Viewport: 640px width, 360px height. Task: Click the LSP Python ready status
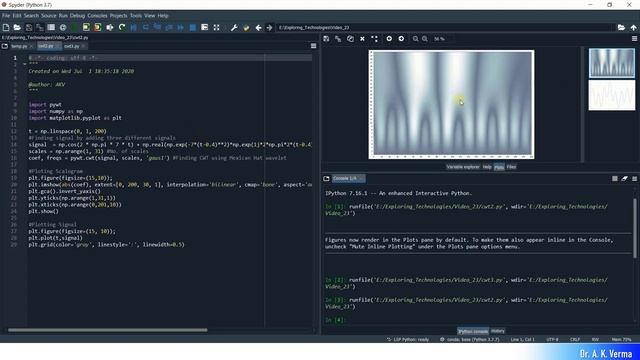pyautogui.click(x=408, y=340)
